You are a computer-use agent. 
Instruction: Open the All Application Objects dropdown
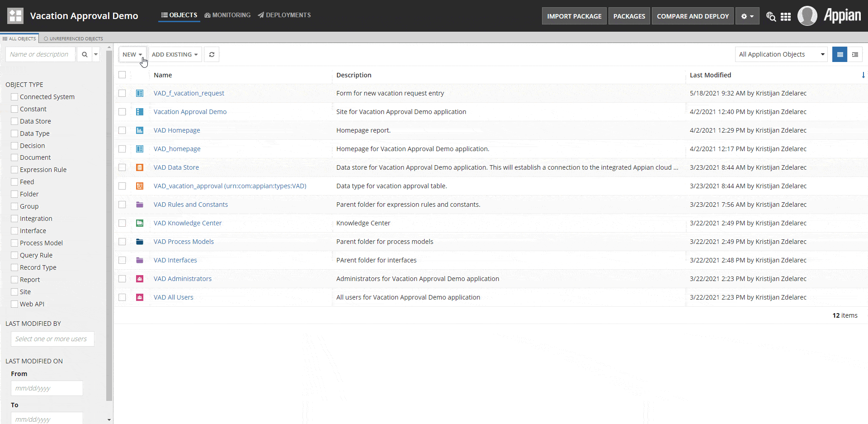(781, 54)
